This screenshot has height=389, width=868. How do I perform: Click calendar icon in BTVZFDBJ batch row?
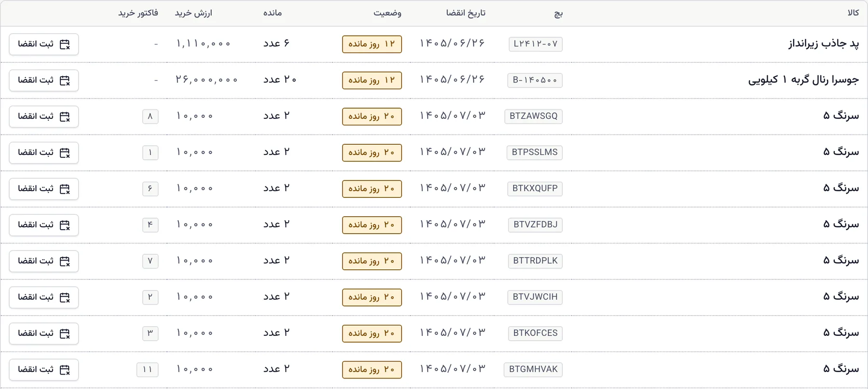[x=65, y=225]
